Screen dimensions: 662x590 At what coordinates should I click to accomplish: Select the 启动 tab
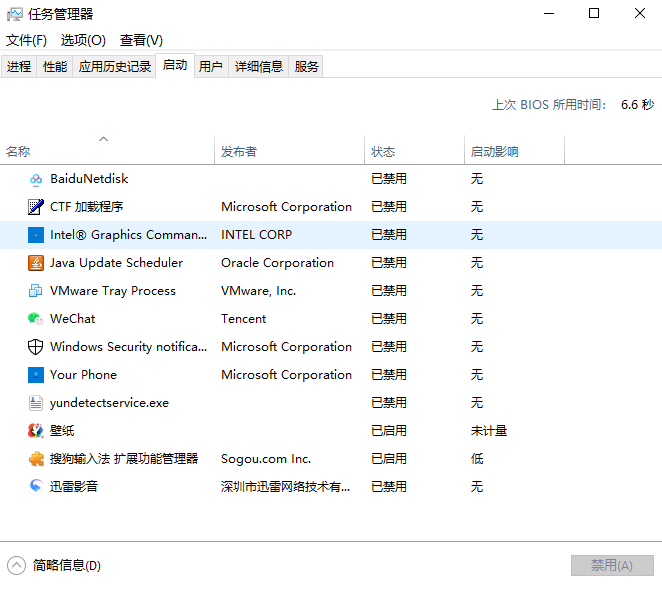tap(175, 65)
